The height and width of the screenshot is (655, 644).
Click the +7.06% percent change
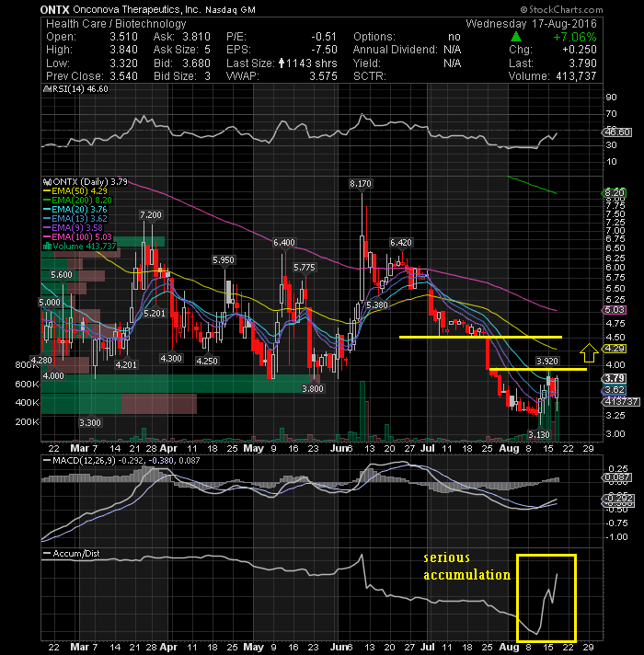tap(575, 37)
